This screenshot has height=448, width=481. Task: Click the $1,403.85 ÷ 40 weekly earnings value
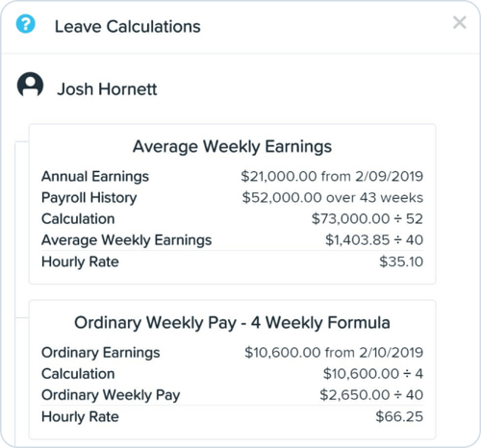point(374,240)
